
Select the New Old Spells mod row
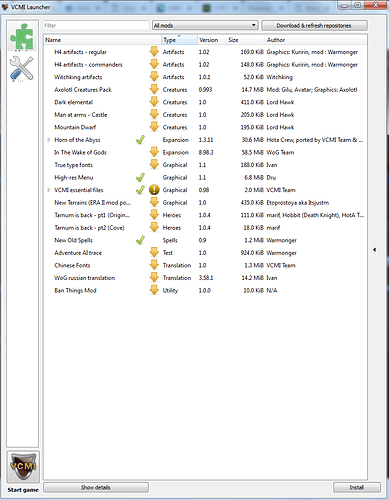coord(205,240)
